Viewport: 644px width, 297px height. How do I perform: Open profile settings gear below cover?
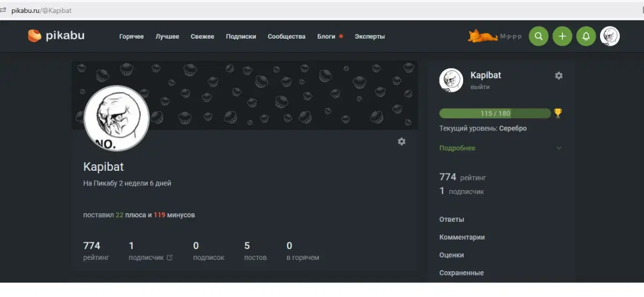pyautogui.click(x=401, y=141)
